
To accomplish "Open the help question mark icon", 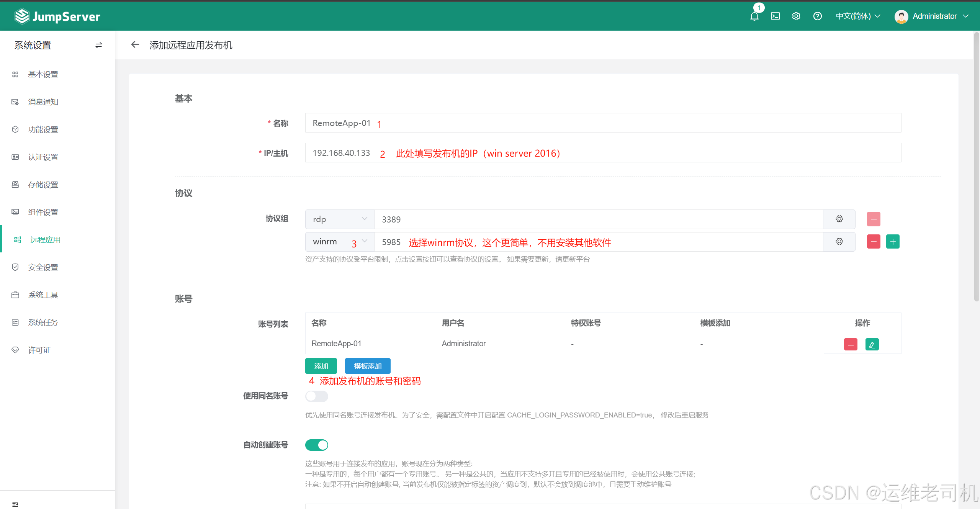I will pos(817,16).
